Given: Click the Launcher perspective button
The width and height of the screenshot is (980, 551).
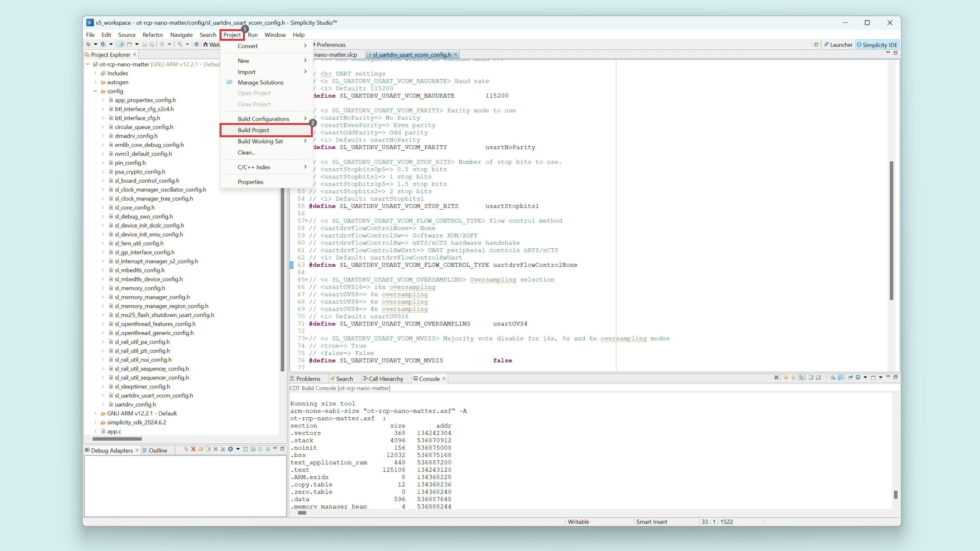Looking at the screenshot, I should tap(838, 45).
